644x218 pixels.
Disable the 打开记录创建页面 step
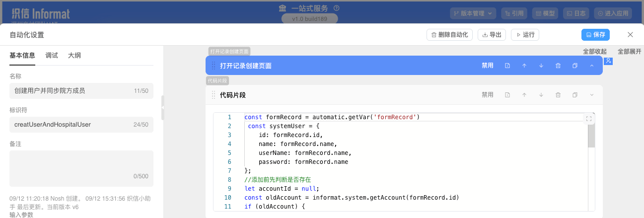click(488, 66)
